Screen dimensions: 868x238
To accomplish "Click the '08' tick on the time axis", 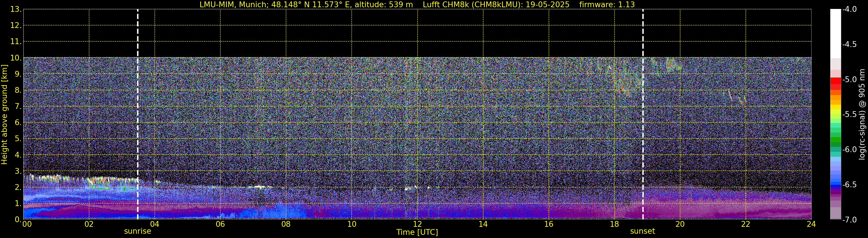I will pos(286,224).
